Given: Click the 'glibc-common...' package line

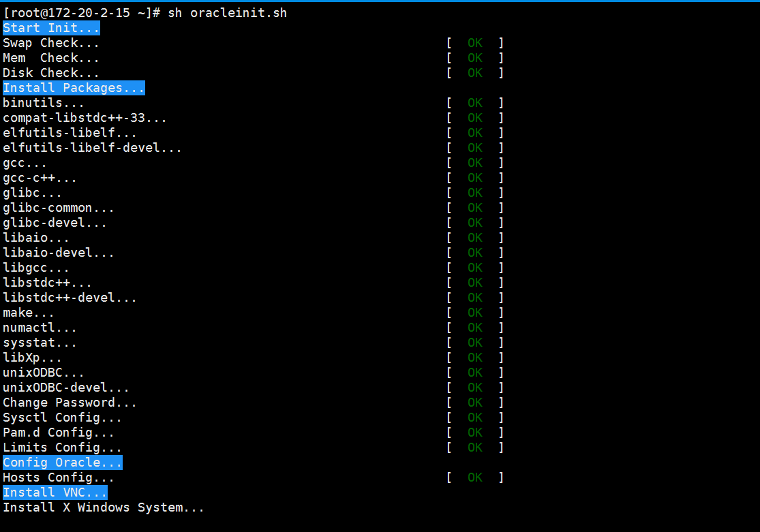Looking at the screenshot, I should [x=59, y=208].
